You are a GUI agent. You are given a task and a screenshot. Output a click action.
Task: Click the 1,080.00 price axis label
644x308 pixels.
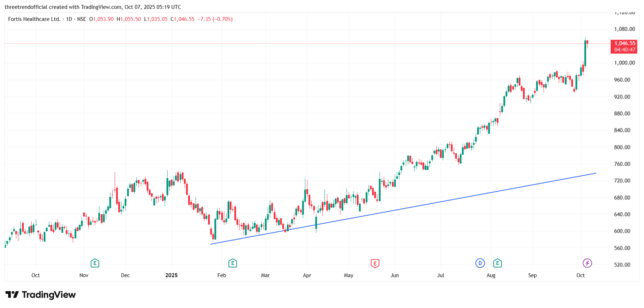[x=624, y=29]
